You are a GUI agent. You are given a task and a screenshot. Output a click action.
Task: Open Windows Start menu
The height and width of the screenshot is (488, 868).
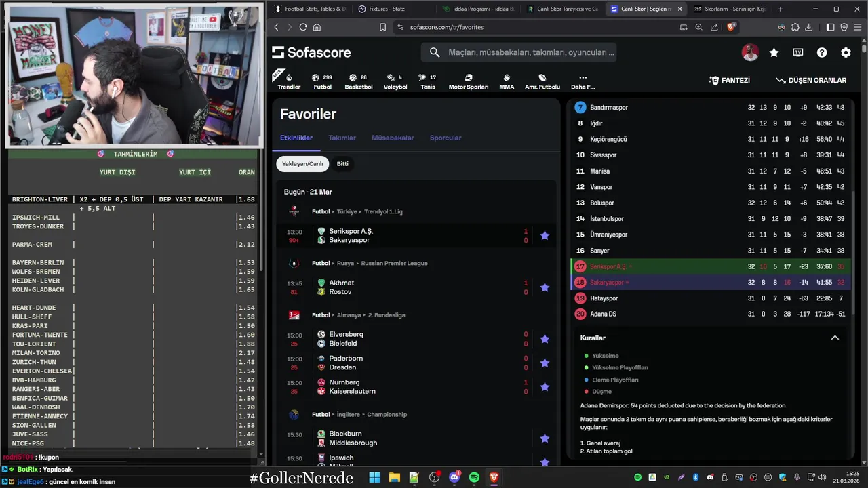(x=374, y=478)
